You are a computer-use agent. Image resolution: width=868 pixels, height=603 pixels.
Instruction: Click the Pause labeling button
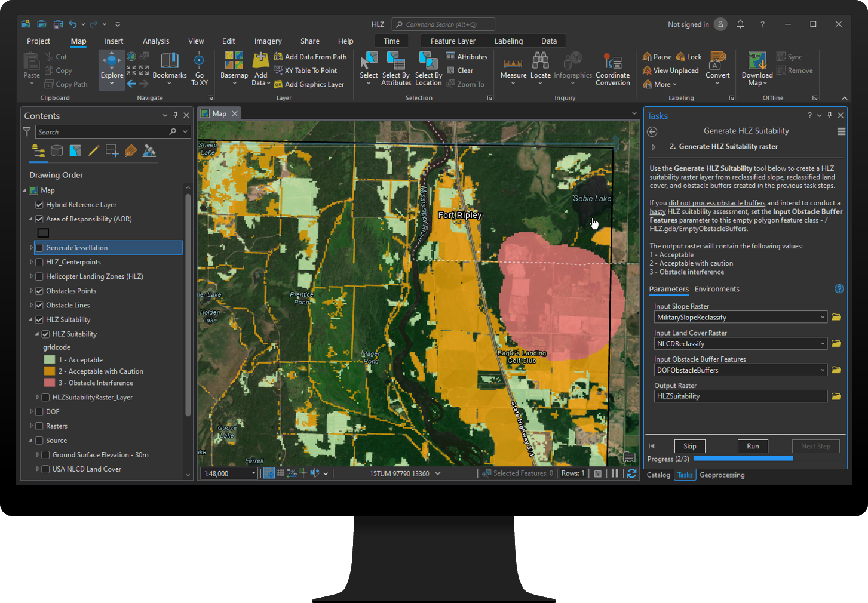click(657, 57)
